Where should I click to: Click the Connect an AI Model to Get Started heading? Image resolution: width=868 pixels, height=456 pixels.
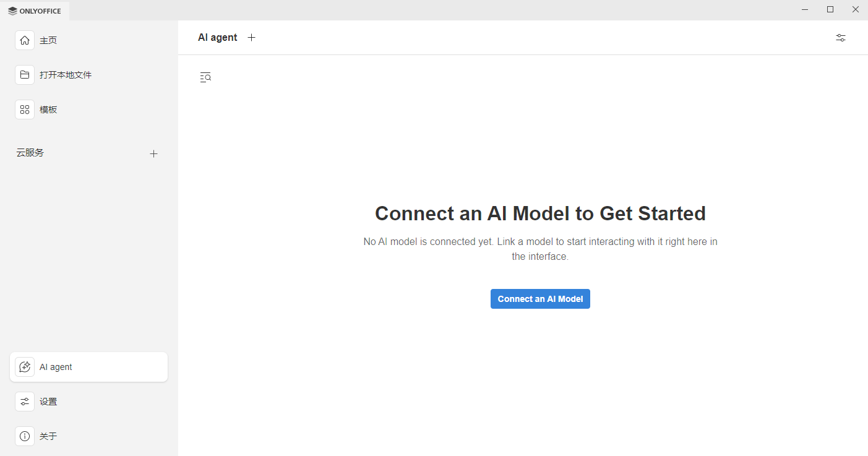point(540,213)
